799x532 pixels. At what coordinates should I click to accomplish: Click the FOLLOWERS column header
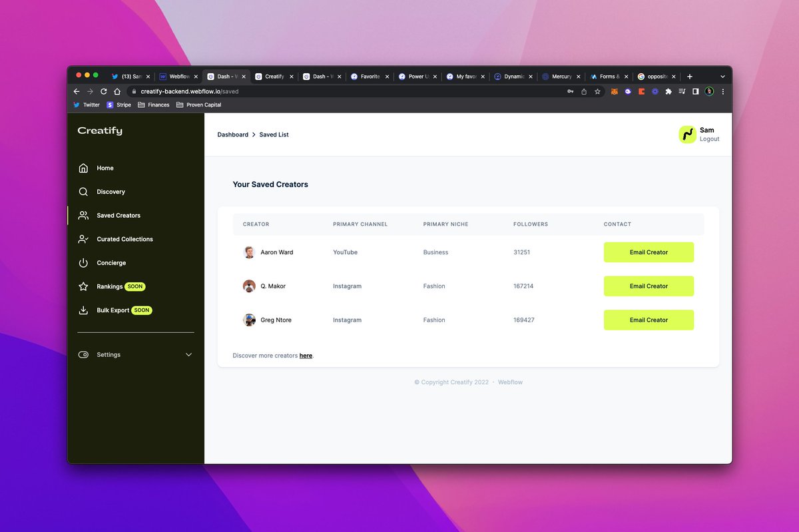(531, 224)
